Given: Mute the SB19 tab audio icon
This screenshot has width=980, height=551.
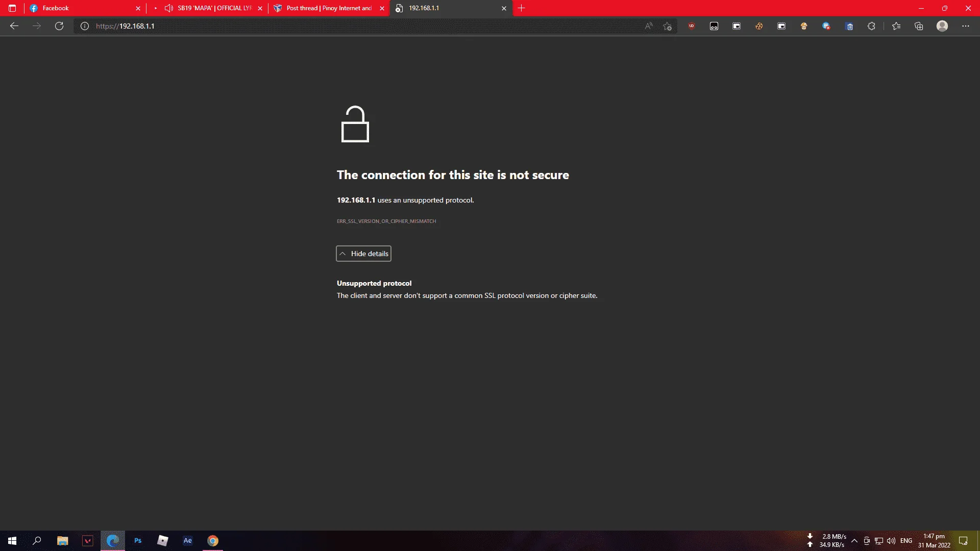Looking at the screenshot, I should point(169,8).
